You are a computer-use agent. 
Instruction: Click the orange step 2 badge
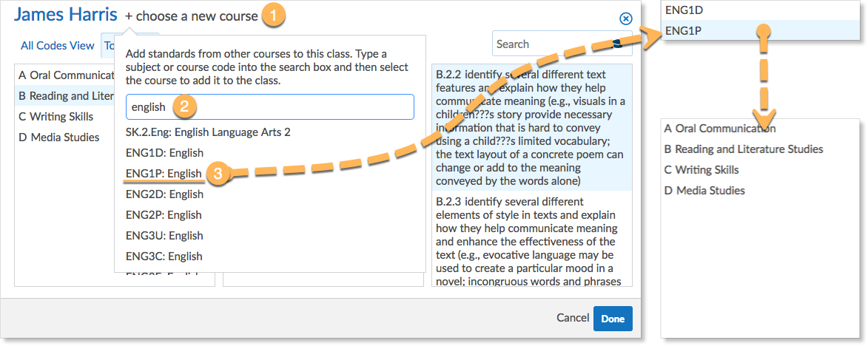click(184, 106)
